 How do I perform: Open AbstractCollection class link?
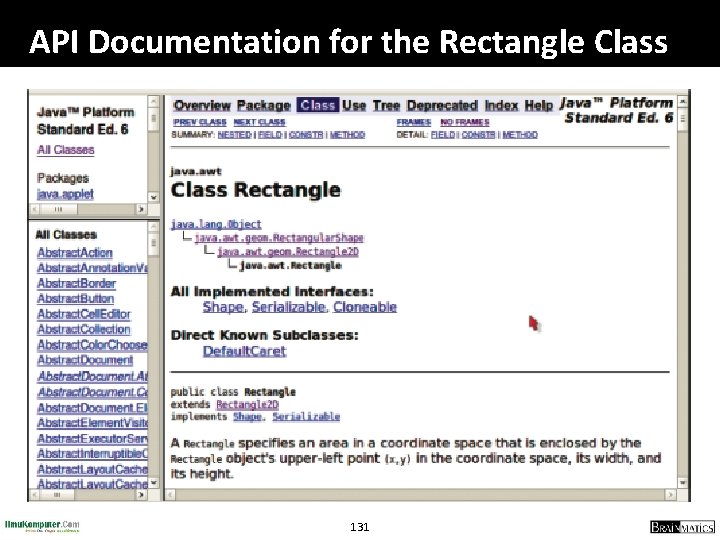coord(84,329)
